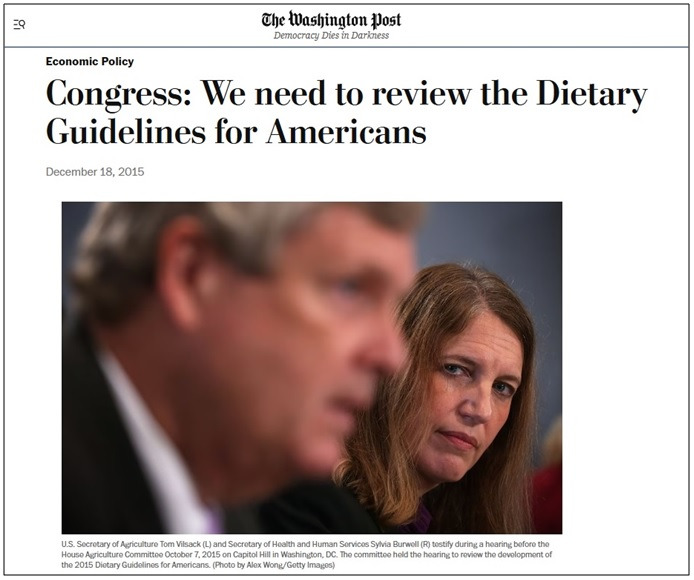694x580 pixels.
Task: Click the word Congress in the headline
Action: tap(119, 94)
